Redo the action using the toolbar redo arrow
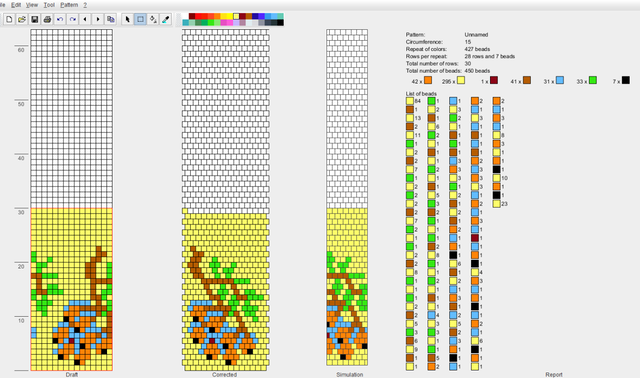The image size is (640, 378). click(73, 19)
